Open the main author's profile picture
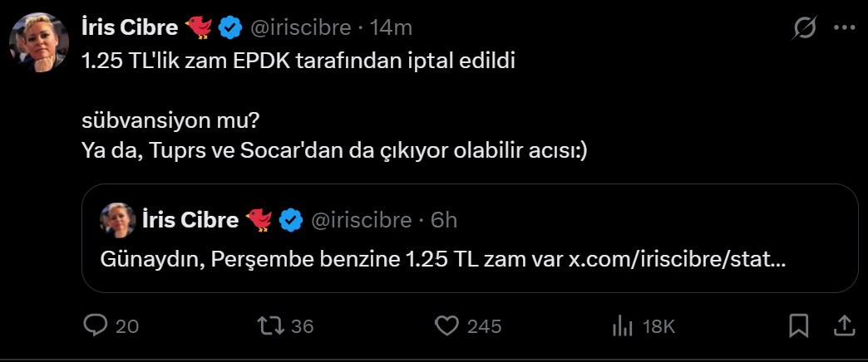 point(38,43)
